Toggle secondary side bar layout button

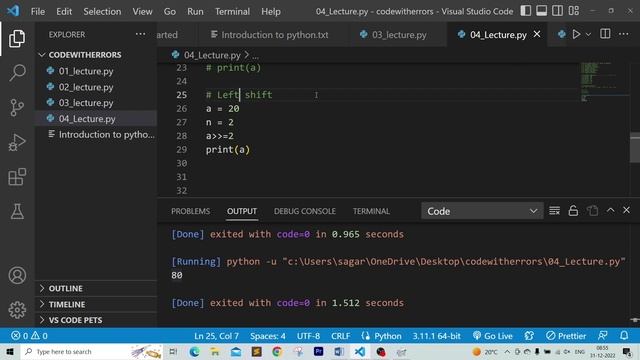558,11
